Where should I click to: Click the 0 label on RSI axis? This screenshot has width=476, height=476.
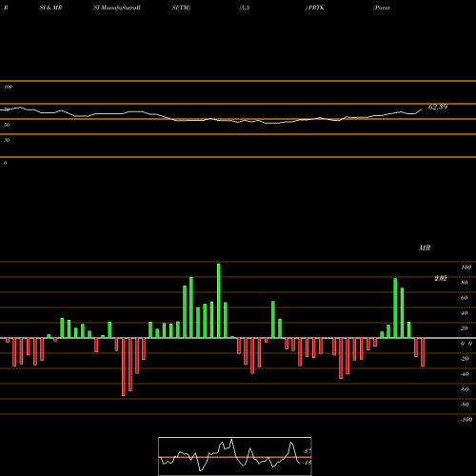click(x=5, y=163)
